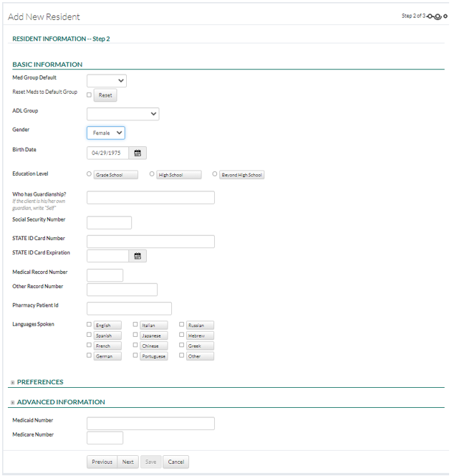Image resolution: width=452 pixels, height=476 pixels.
Task: Click the step progress indicator icon
Action: coord(436,16)
